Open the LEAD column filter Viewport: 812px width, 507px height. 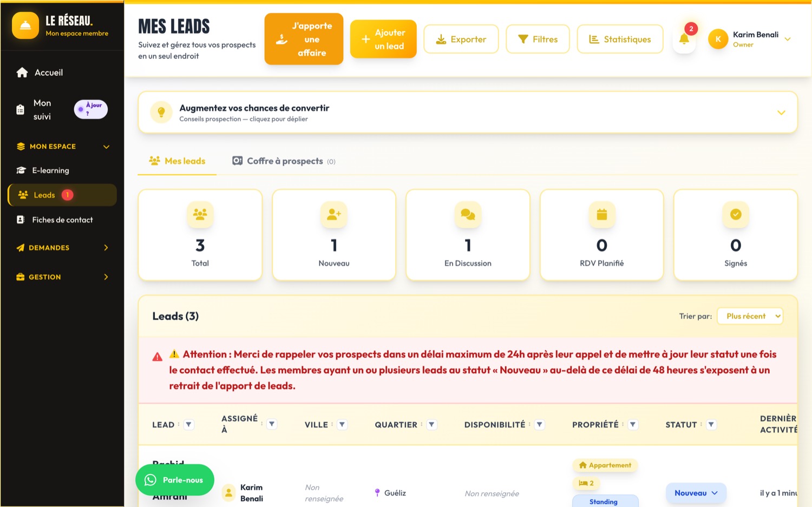point(188,425)
